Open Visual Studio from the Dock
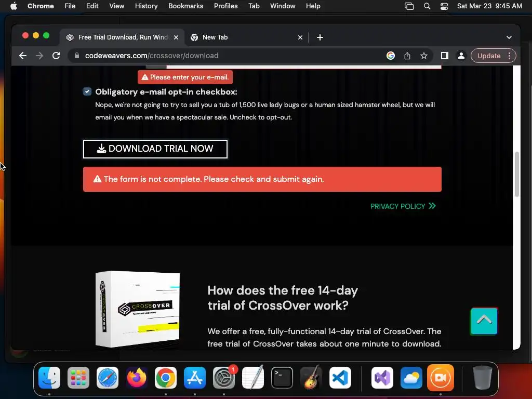 [382, 378]
